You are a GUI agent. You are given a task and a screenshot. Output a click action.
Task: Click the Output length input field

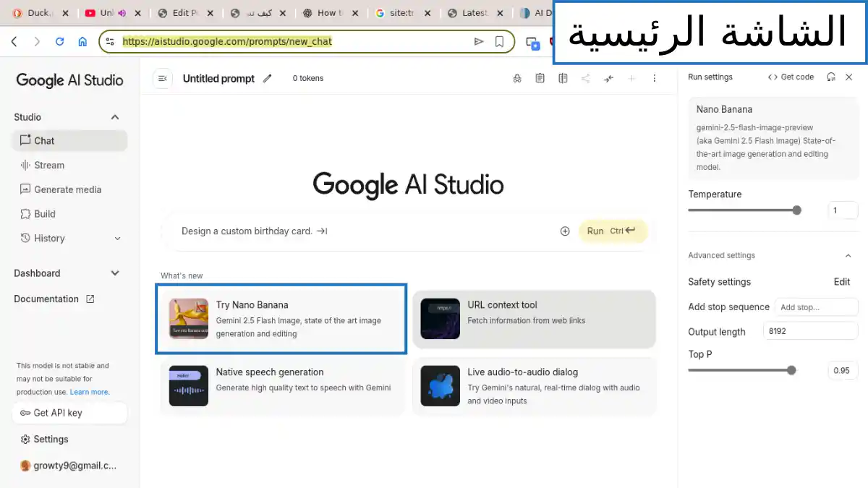809,331
